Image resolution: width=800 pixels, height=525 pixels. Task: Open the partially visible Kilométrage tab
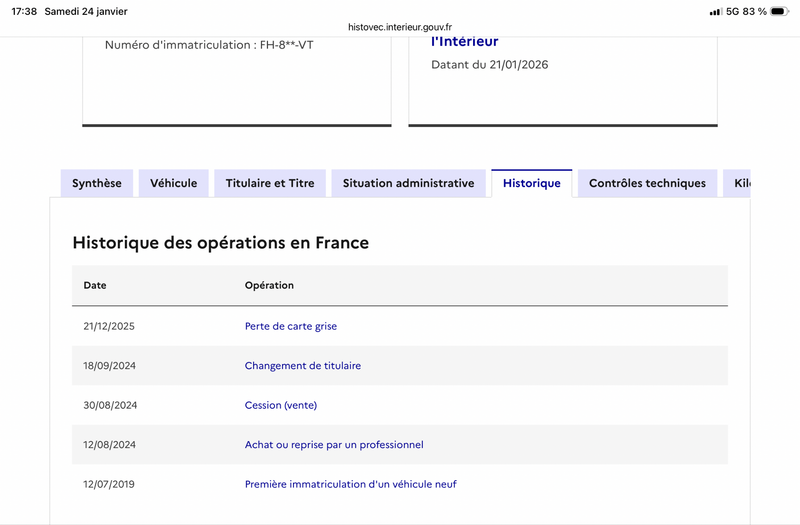tap(739, 183)
